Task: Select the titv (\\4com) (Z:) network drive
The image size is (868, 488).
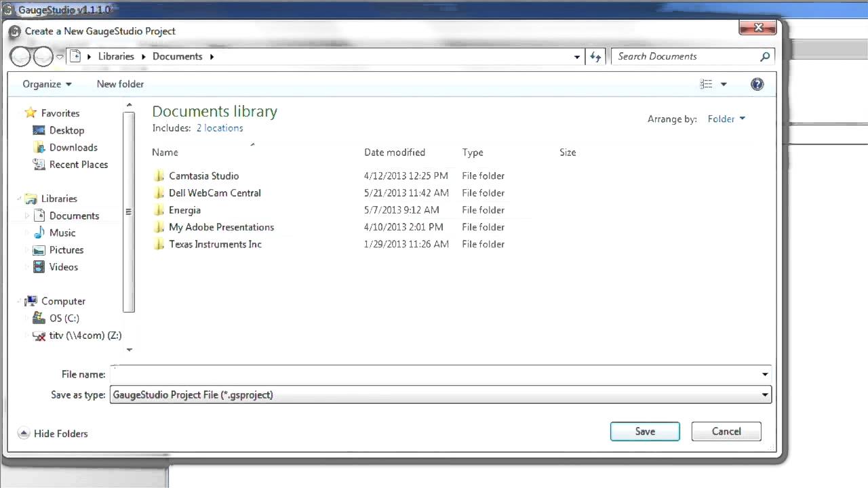Action: tap(85, 335)
